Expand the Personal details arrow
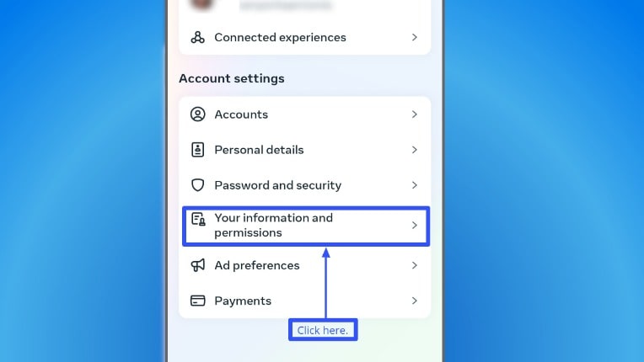 [x=414, y=150]
